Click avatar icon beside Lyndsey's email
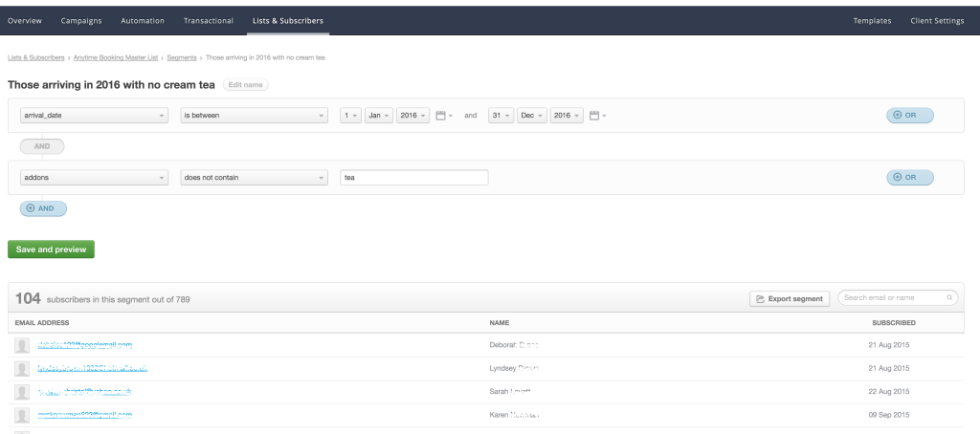The height and width of the screenshot is (434, 980). click(x=22, y=369)
